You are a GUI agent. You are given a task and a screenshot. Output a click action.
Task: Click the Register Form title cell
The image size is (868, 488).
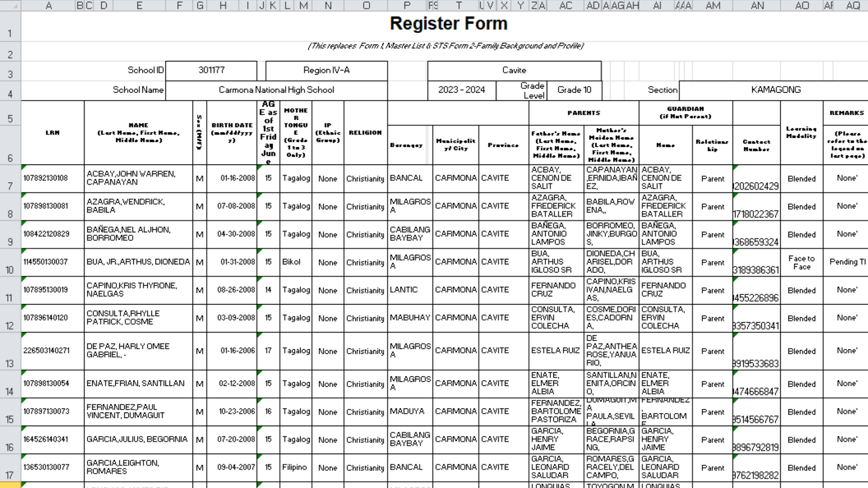coord(448,24)
